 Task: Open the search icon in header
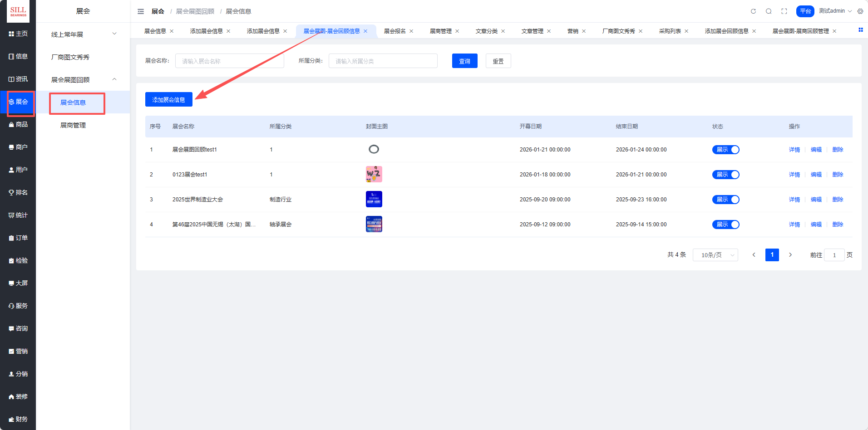[769, 11]
